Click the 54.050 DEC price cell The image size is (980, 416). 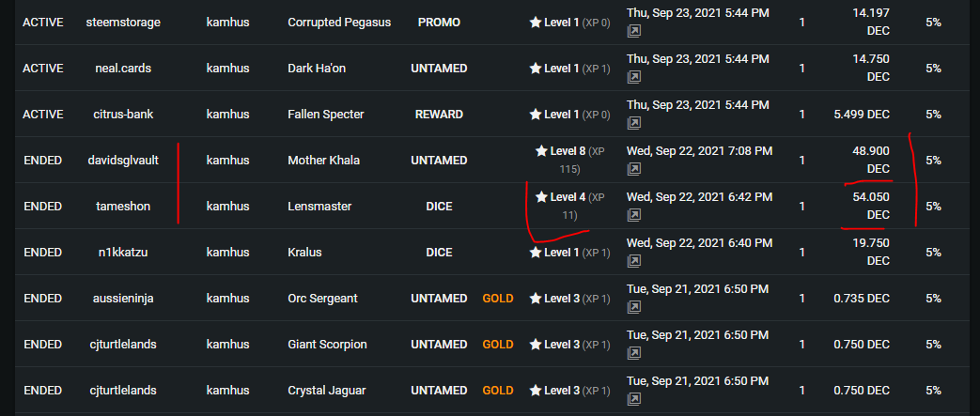(x=871, y=207)
